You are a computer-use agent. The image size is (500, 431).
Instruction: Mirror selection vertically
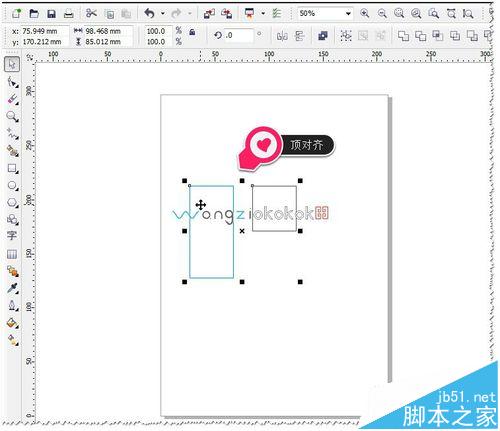coord(300,35)
